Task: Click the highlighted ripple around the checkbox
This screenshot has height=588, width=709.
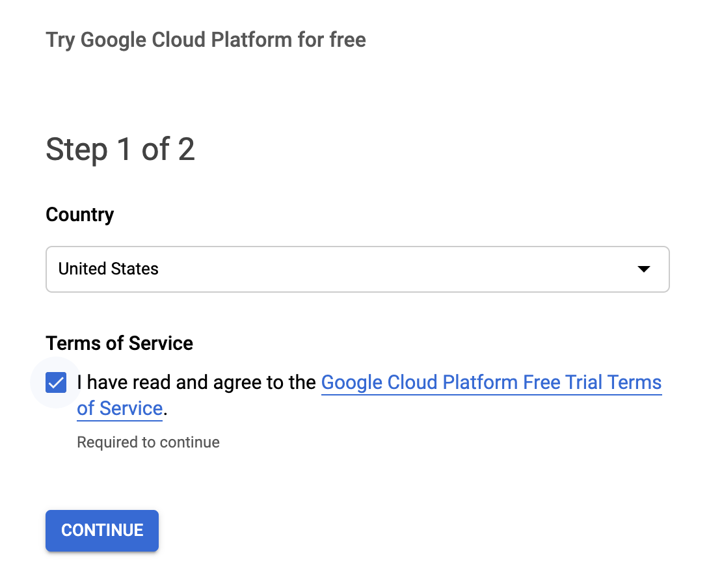Action: pyautogui.click(x=39, y=397)
